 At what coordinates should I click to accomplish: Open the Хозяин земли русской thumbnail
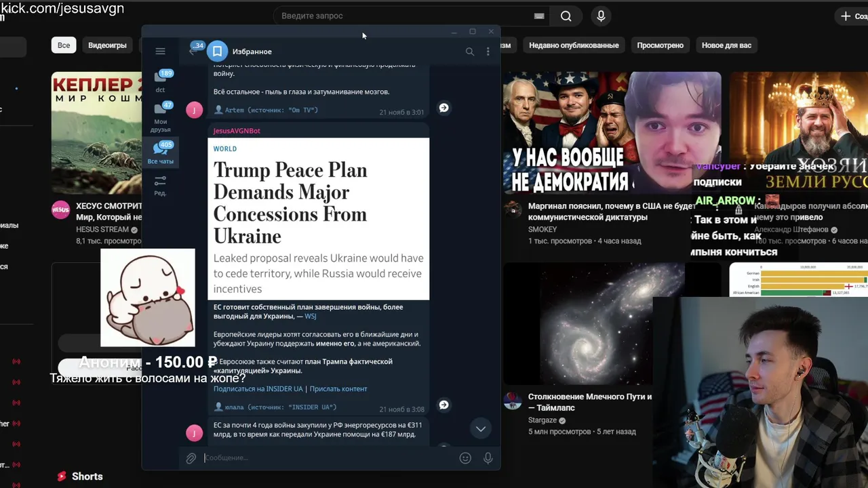[799, 132]
